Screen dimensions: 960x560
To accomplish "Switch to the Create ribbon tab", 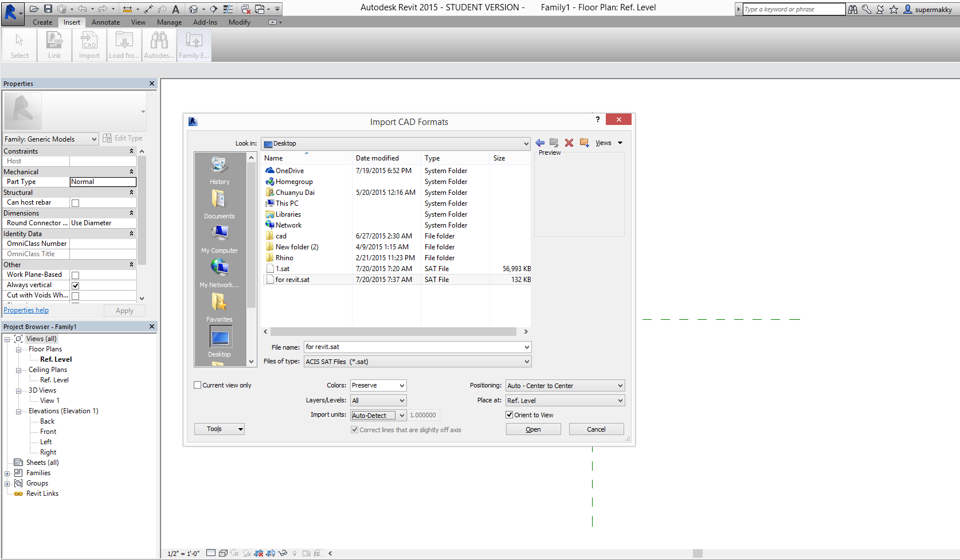I will [42, 22].
